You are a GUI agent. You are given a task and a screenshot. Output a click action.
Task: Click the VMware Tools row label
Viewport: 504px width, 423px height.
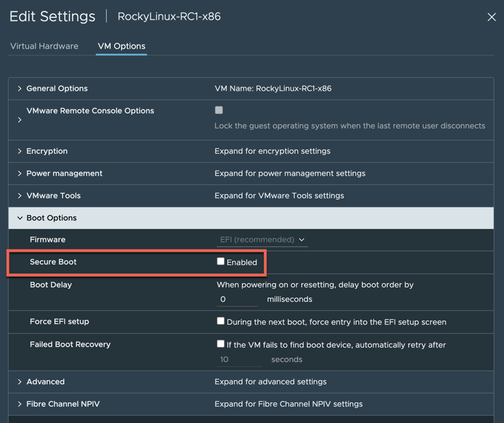(x=54, y=196)
